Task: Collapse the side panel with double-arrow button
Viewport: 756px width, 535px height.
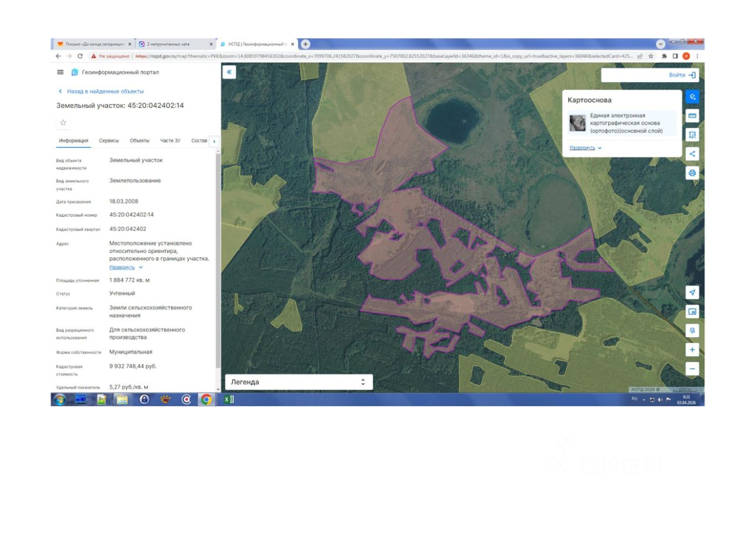Action: coord(229,72)
